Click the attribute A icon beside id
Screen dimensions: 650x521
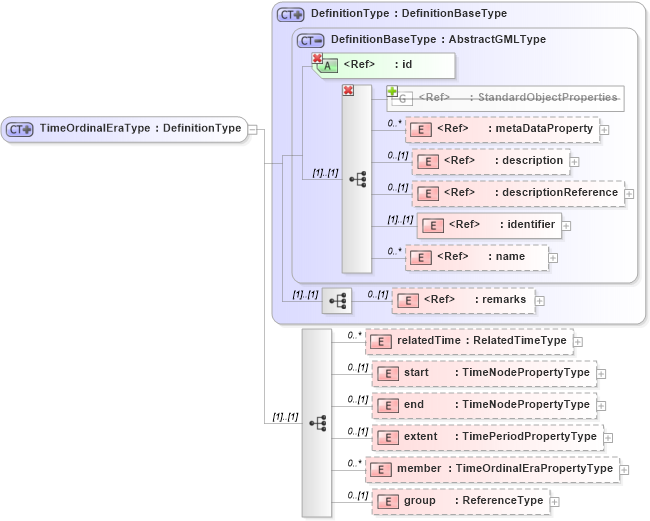[327, 65]
